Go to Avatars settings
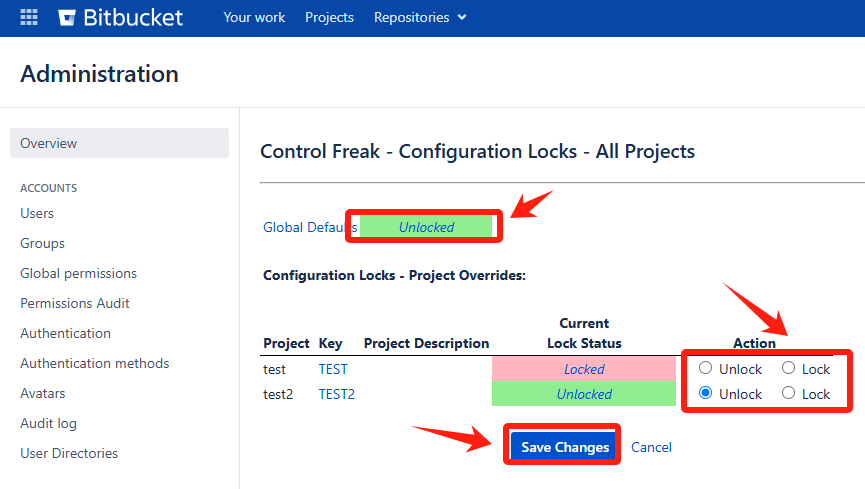The image size is (865, 489). pyautogui.click(x=42, y=394)
